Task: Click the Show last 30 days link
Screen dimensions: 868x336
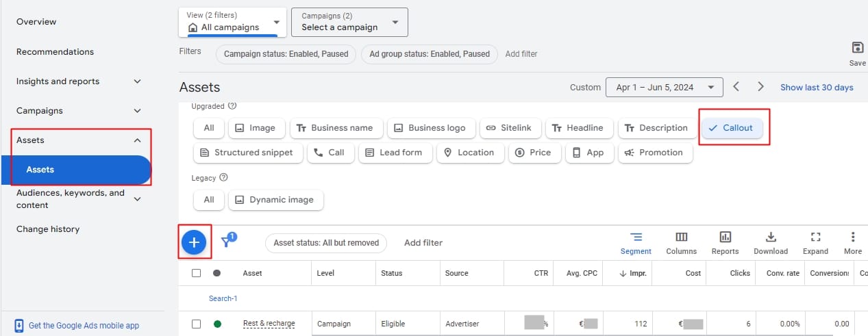Action: [x=817, y=88]
